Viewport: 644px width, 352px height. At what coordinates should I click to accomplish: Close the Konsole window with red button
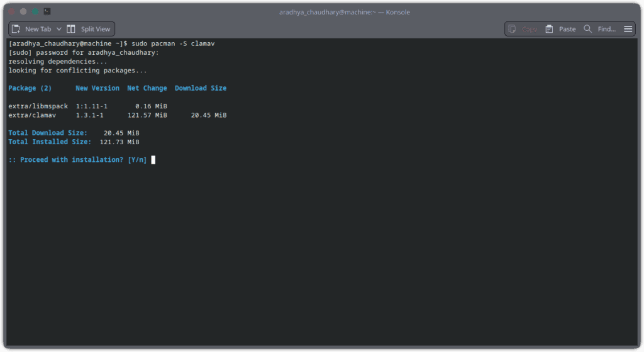point(11,11)
